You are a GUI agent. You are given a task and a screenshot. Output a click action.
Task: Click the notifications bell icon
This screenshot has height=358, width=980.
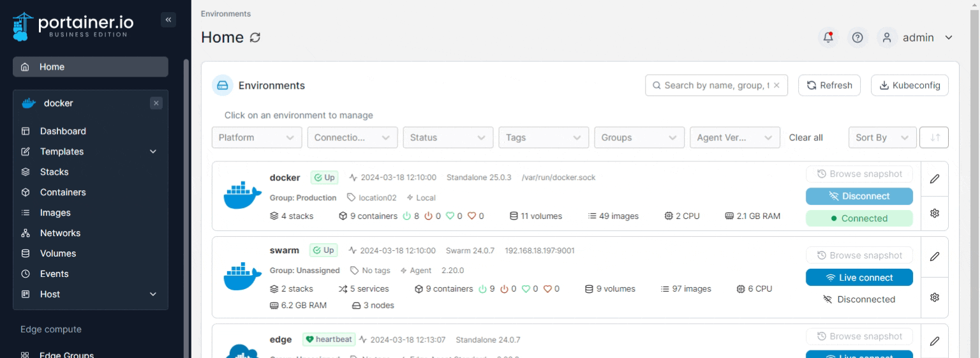coord(828,38)
